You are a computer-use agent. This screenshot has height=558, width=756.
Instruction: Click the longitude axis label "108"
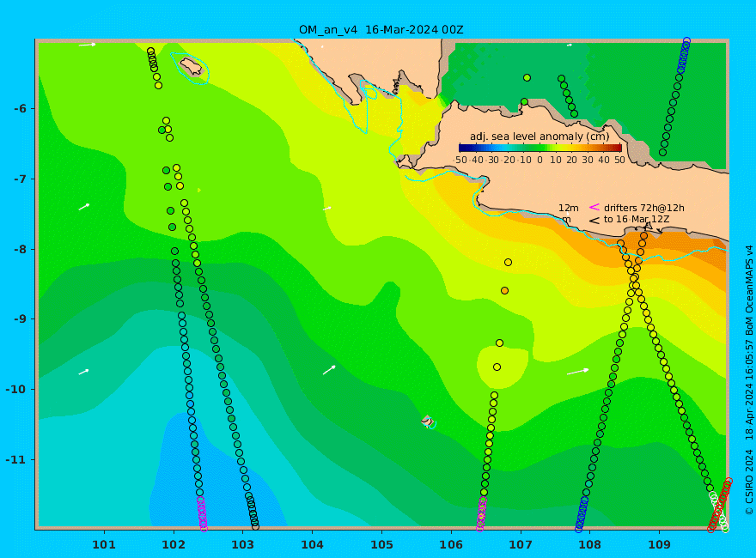[590, 545]
